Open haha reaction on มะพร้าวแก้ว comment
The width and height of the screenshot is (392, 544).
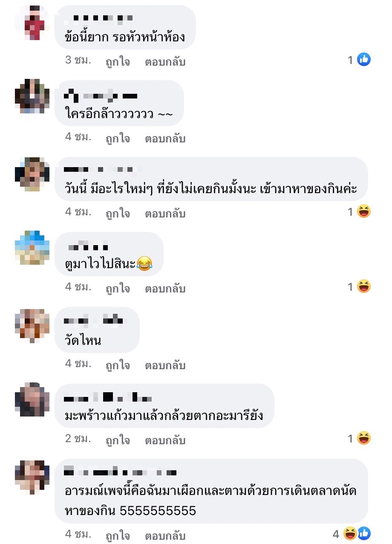(x=364, y=438)
